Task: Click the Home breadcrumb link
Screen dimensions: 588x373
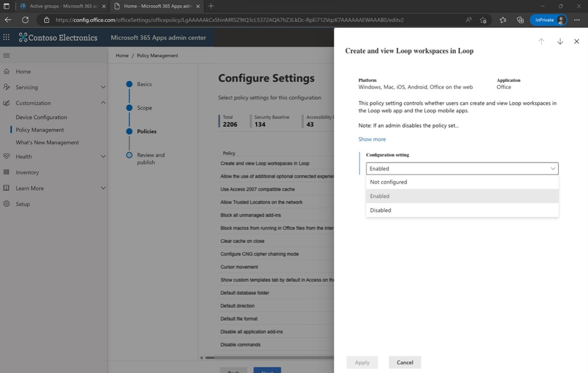Action: [122, 55]
